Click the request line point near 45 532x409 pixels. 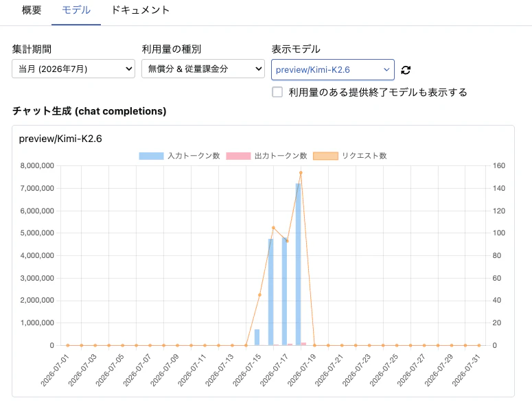point(260,295)
